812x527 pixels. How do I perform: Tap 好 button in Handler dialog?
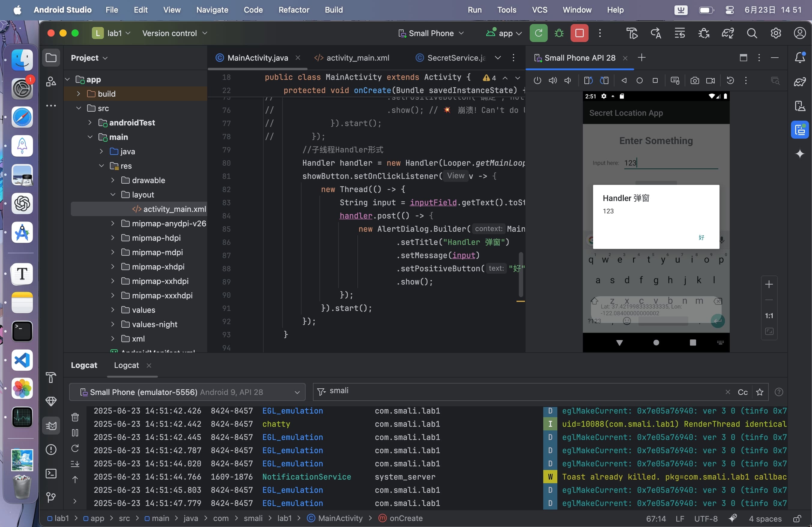[701, 237]
